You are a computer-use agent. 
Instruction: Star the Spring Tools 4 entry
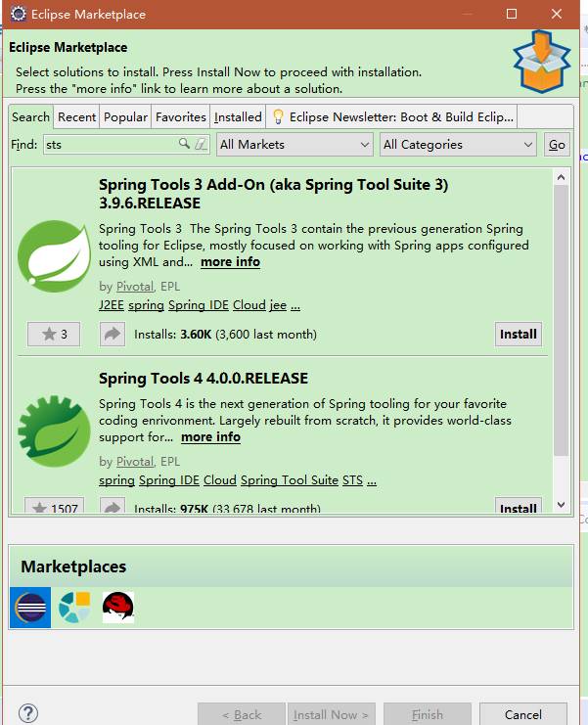(54, 505)
